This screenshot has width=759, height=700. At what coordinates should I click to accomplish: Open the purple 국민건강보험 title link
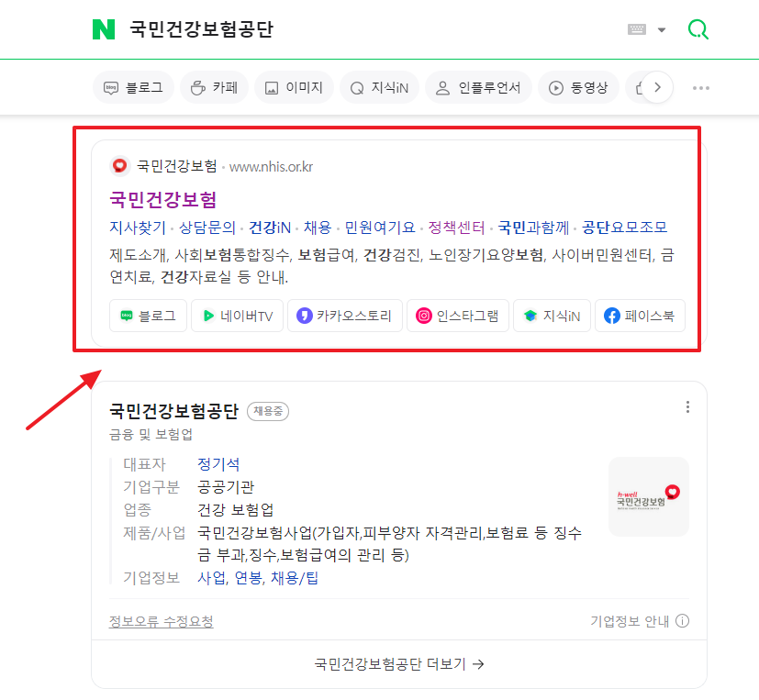[x=163, y=199]
